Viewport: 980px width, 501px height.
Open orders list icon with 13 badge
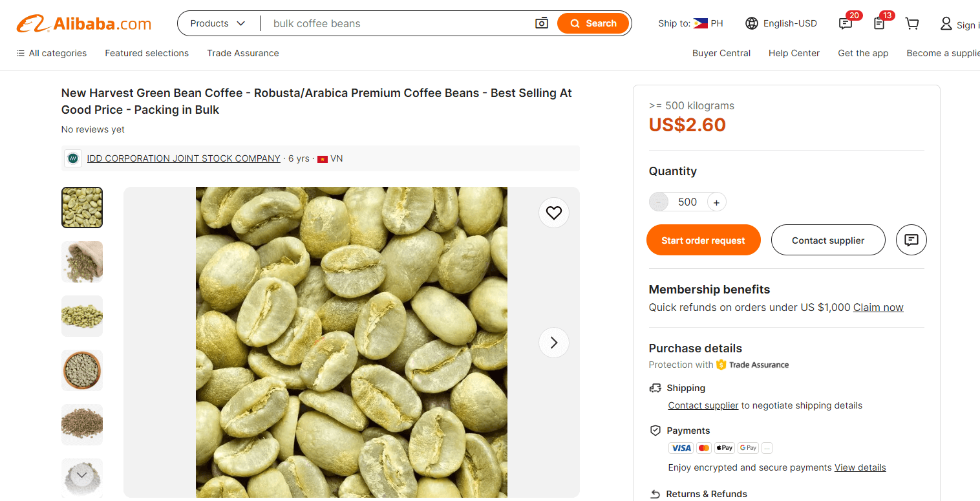tap(879, 23)
